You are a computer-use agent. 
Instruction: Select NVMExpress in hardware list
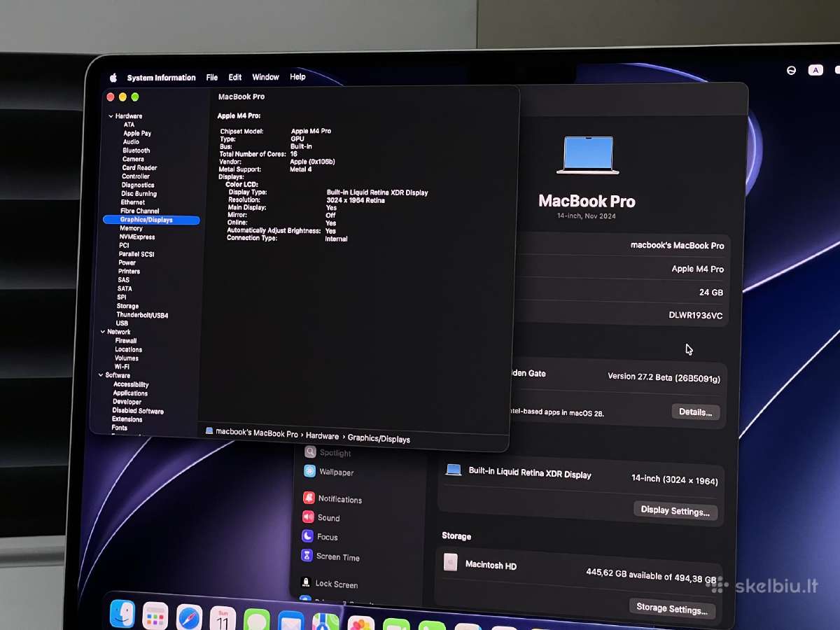point(137,237)
